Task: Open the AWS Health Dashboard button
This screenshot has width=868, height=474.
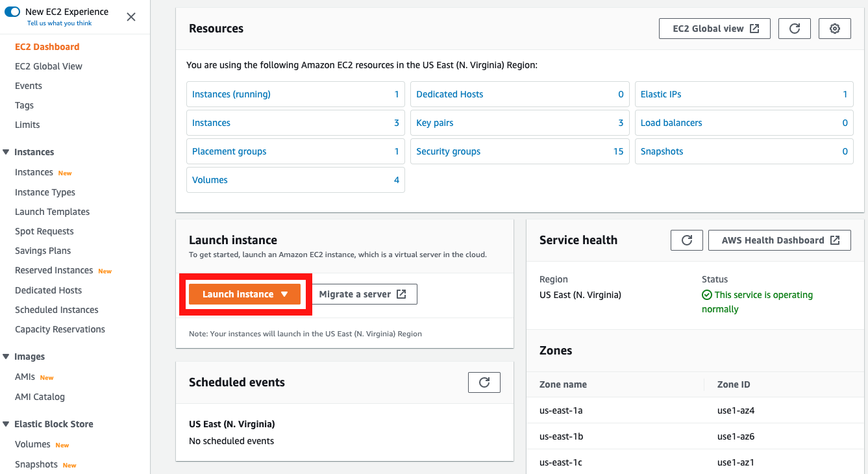Action: point(780,240)
